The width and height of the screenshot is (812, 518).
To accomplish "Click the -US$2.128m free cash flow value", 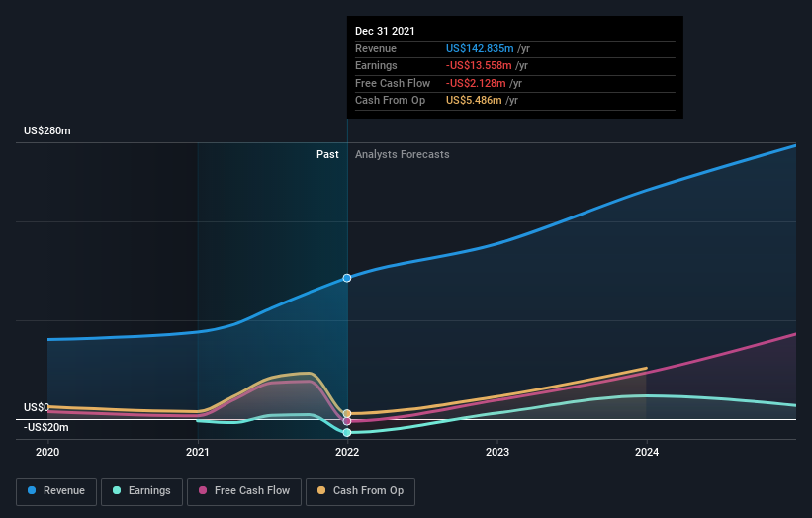I will (476, 83).
